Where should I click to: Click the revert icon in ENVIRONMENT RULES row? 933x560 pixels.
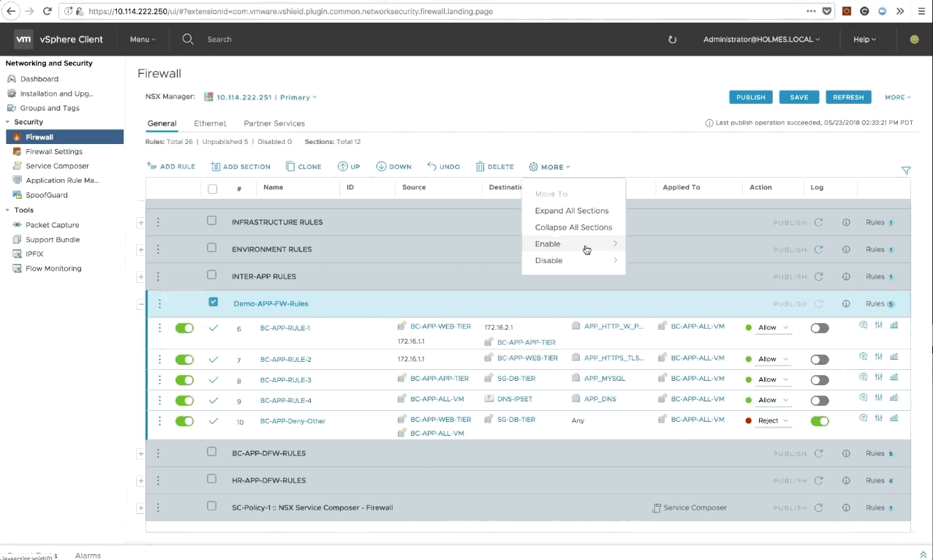tap(819, 249)
